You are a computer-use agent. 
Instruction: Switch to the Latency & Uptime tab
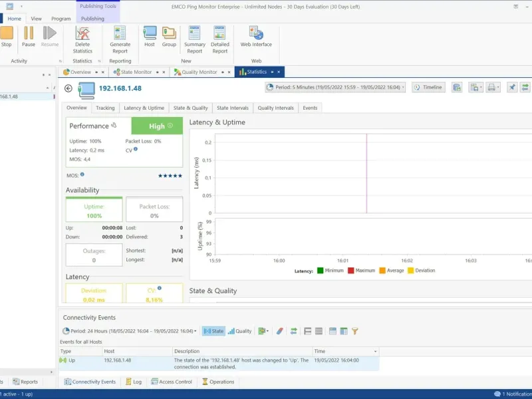144,108
